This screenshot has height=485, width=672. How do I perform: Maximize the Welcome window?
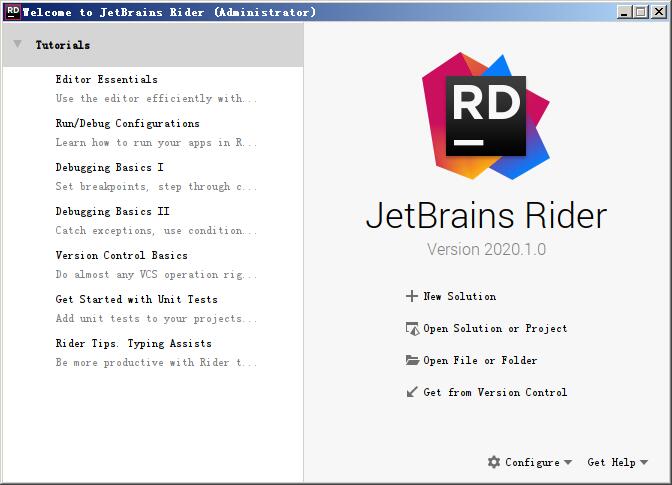[641, 12]
